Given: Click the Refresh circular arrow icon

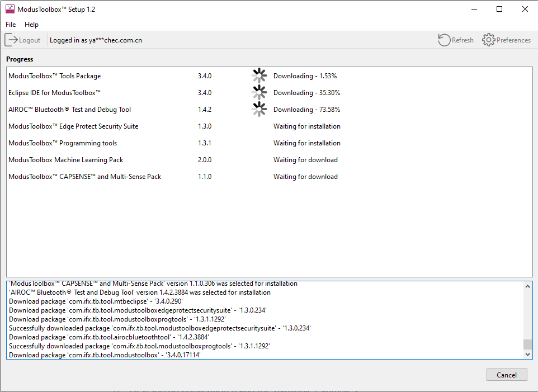Looking at the screenshot, I should pyautogui.click(x=445, y=40).
